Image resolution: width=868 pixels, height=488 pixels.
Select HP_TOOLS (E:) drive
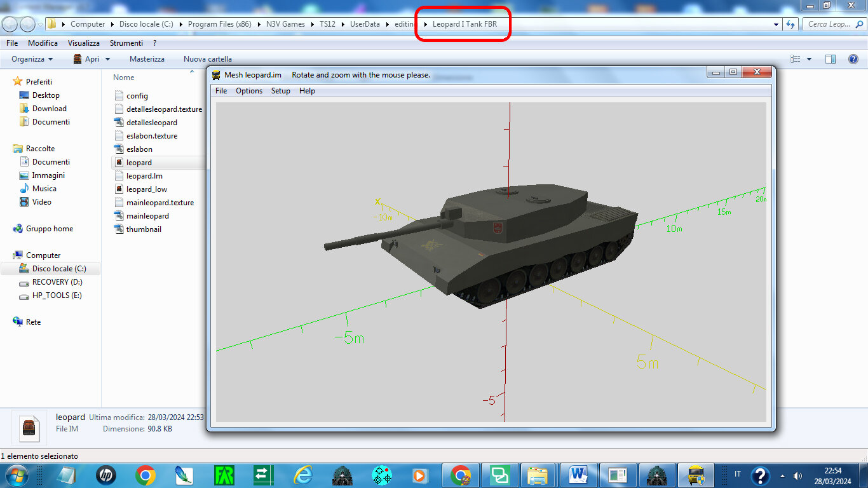click(57, 295)
